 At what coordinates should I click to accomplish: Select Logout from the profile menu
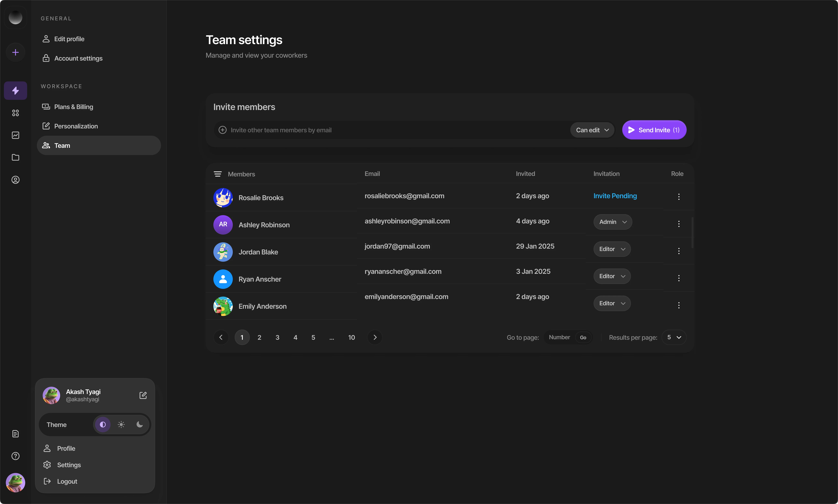[67, 481]
